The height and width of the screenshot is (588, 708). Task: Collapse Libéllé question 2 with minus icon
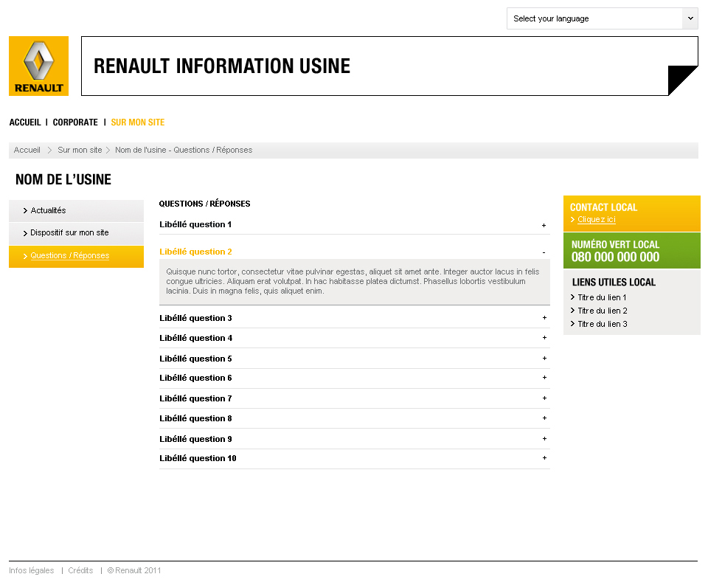[544, 252]
